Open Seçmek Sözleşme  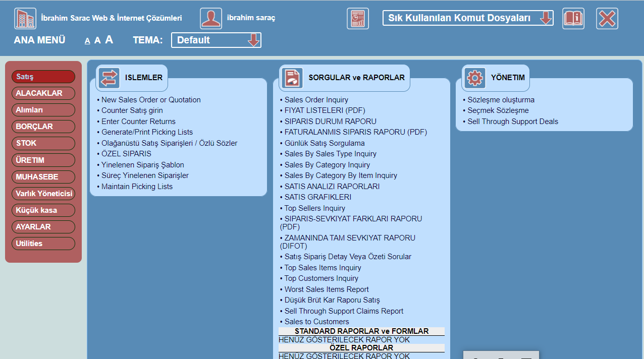point(498,110)
